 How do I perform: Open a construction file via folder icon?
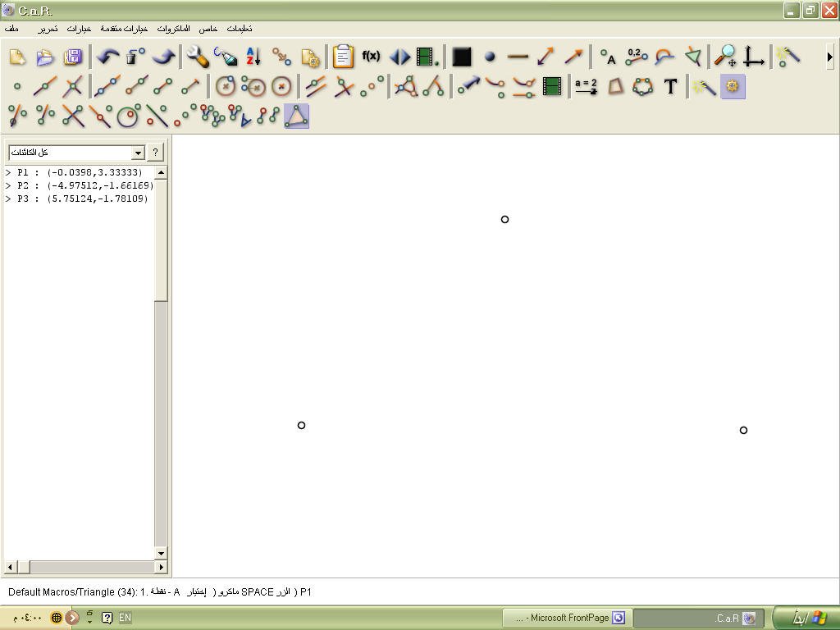point(45,57)
